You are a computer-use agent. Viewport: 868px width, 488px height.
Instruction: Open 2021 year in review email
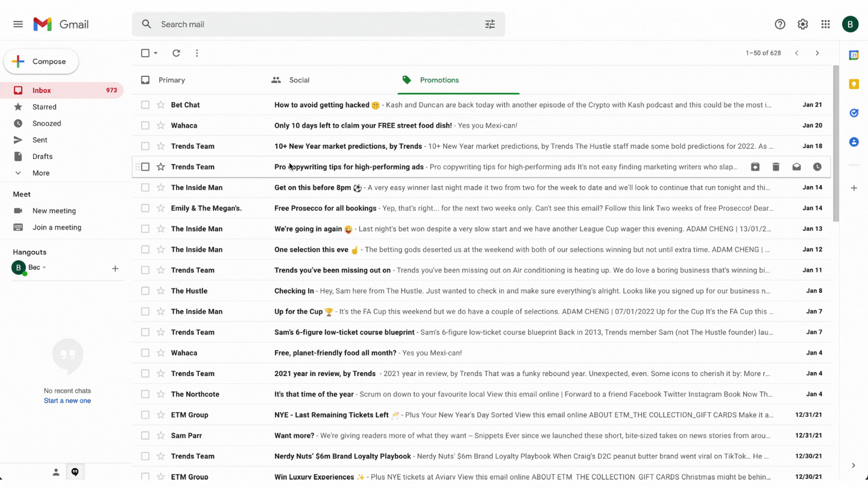pos(482,374)
